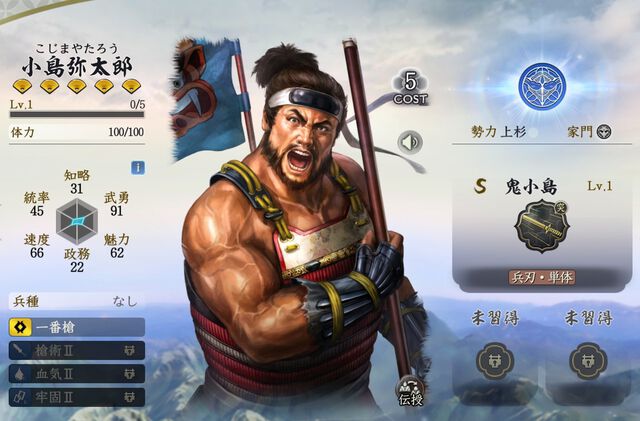Tap the hexagon stat radar chart
640x421 pixels.
pos(77,221)
